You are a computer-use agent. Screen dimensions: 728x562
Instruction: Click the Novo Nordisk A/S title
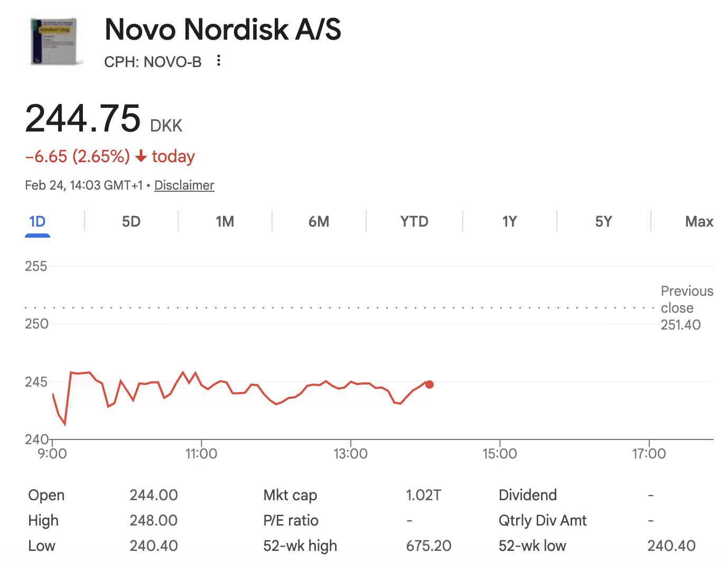[223, 30]
